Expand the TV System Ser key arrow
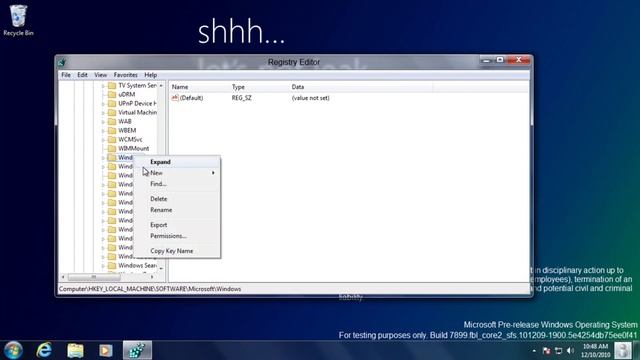This screenshot has height=360, width=640. tap(103, 86)
